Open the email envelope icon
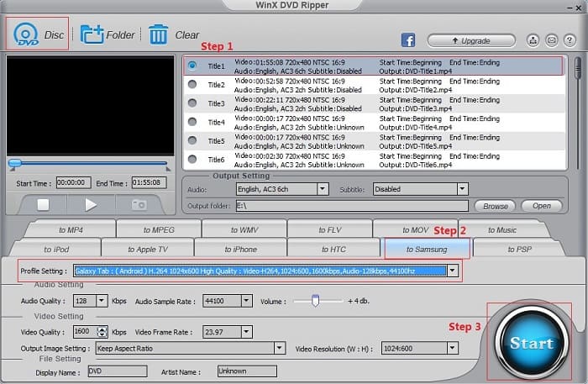This screenshot has width=588, height=384. click(551, 40)
